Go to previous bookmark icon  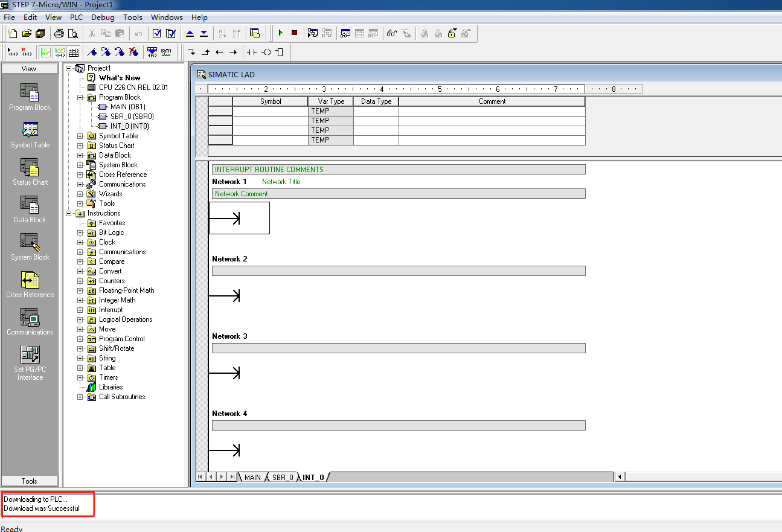coord(120,52)
